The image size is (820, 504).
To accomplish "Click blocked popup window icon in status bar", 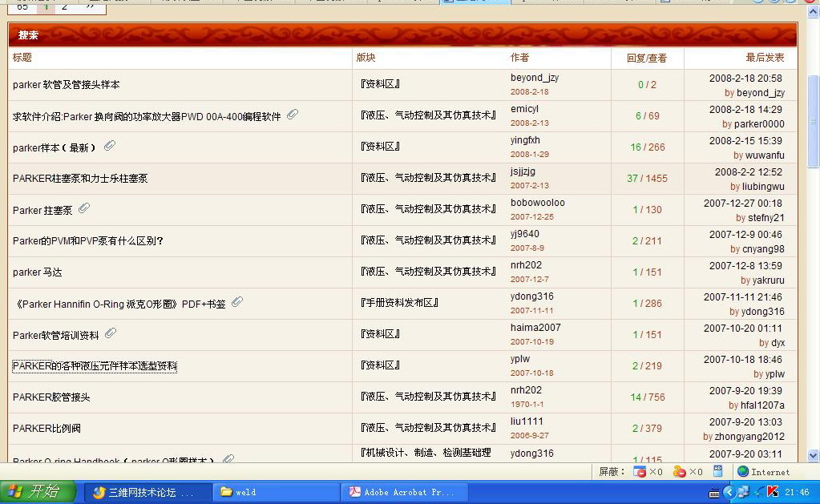I will [639, 472].
